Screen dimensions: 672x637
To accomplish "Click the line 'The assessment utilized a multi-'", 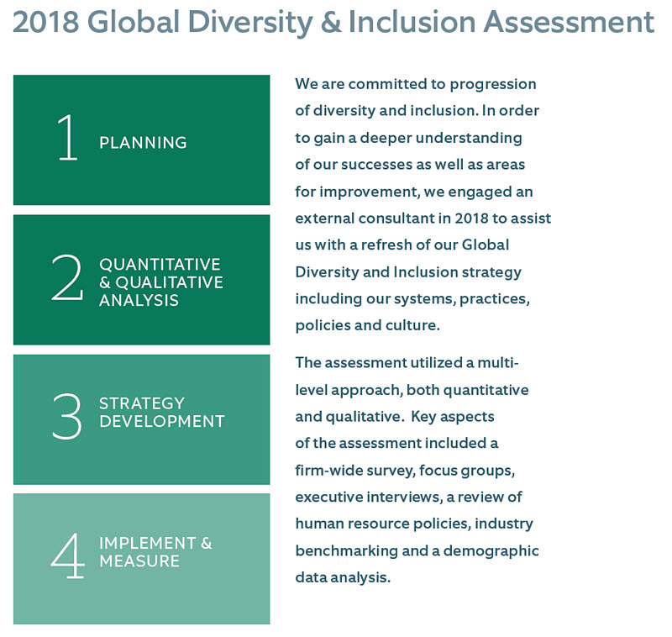I will [x=407, y=363].
